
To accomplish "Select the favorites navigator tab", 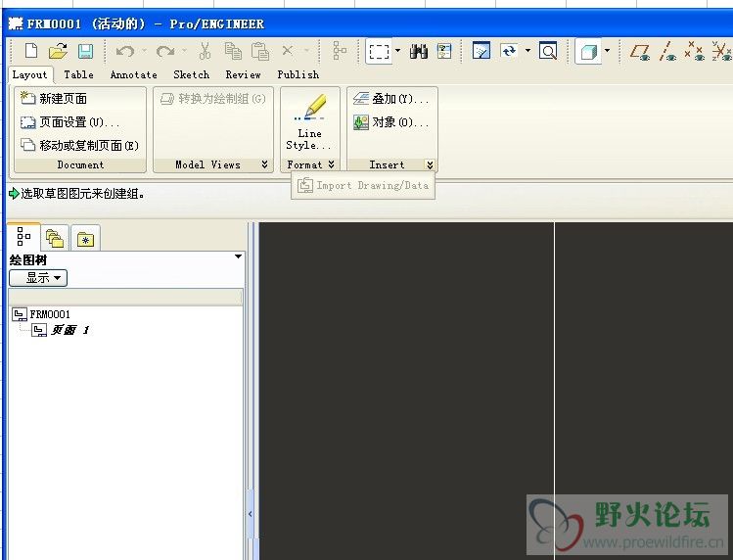I will coord(85,239).
